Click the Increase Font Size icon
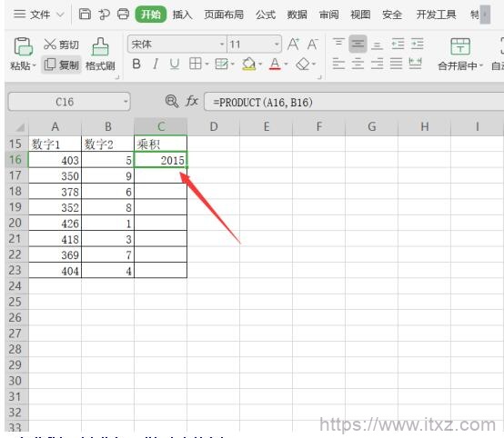 pos(293,44)
